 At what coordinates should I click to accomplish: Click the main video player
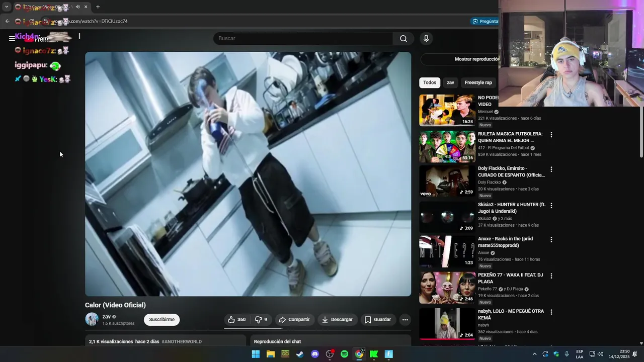(x=248, y=174)
